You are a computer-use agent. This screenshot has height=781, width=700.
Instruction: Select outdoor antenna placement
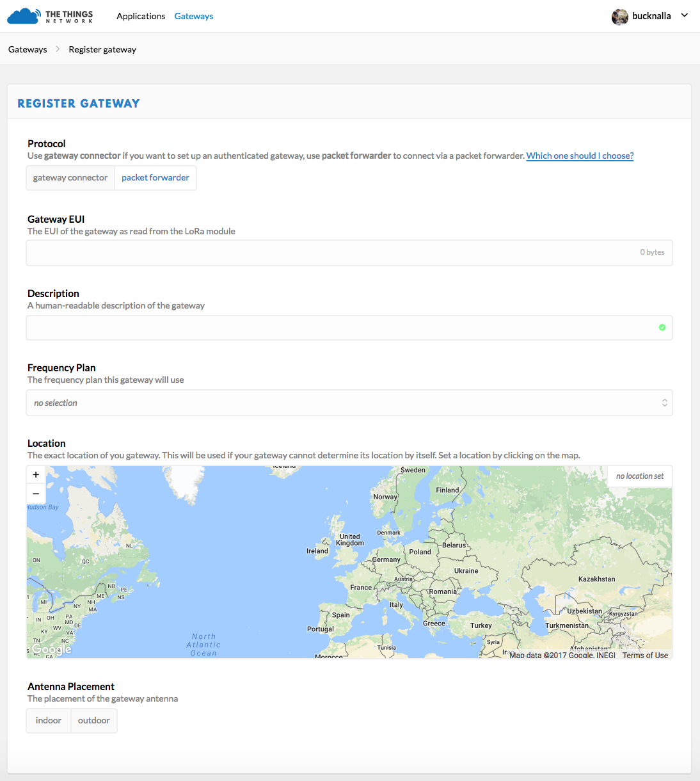click(x=94, y=721)
